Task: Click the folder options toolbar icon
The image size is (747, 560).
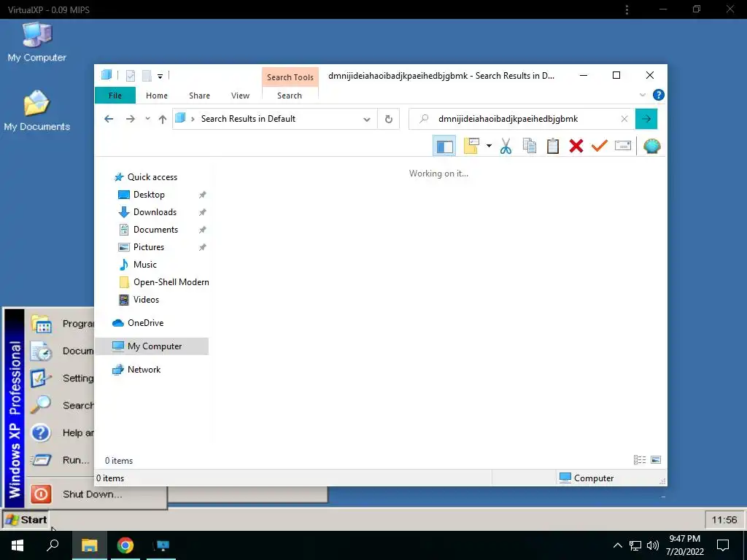Action: (x=471, y=146)
